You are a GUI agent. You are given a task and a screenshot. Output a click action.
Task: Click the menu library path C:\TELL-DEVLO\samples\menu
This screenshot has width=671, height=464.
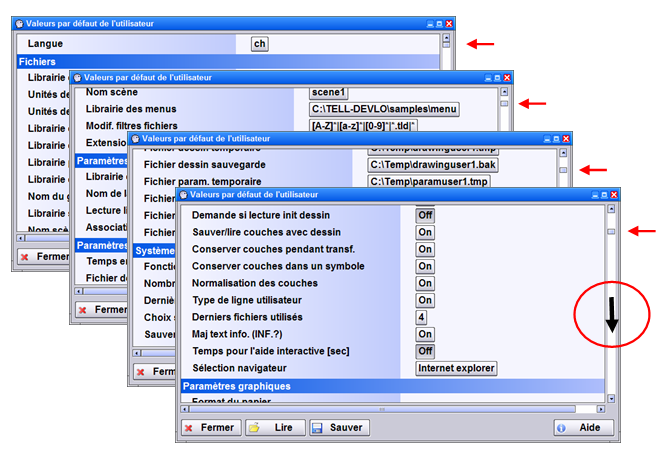[384, 108]
